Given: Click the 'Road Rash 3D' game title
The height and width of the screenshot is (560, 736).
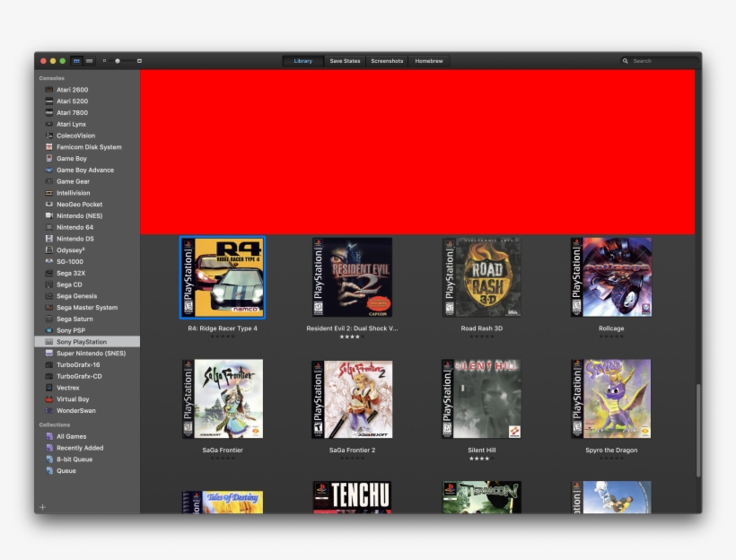Looking at the screenshot, I should [482, 328].
